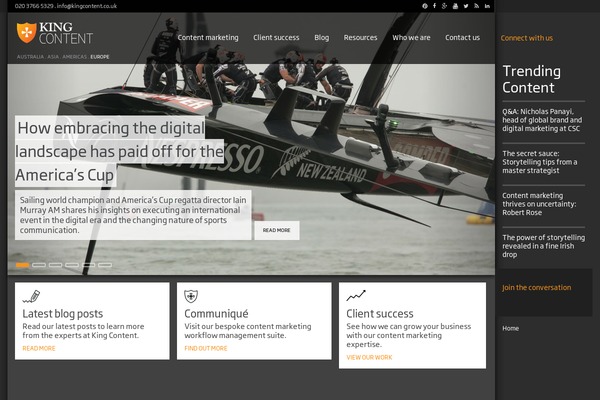Select the second slide indicator

pos(39,265)
